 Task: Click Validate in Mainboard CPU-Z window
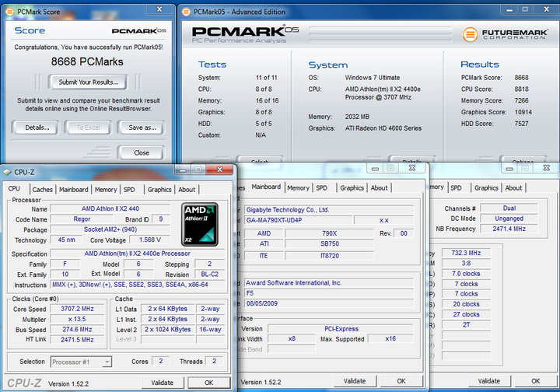coord(355,381)
